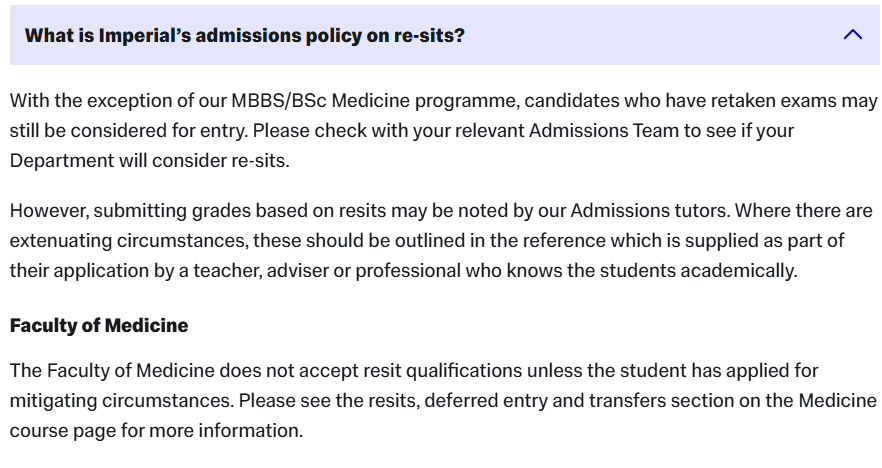Screen dimensions: 882x468
Task: Click the "course page for more information" line
Action: [156, 431]
